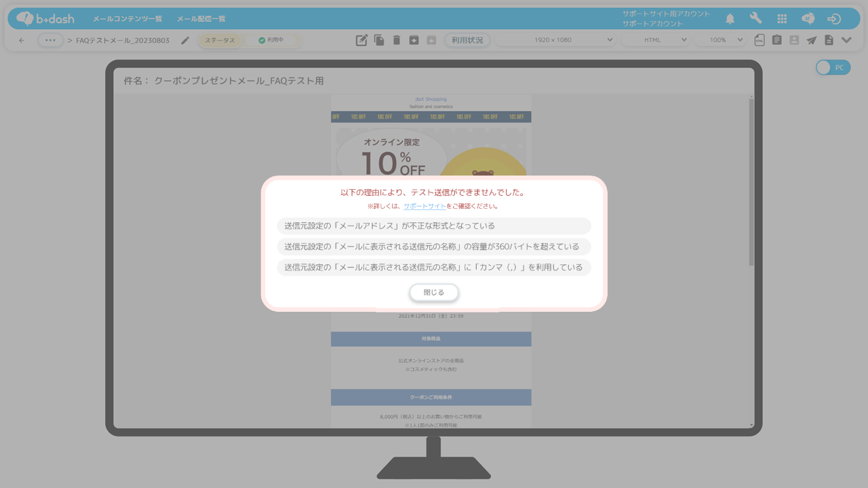The image size is (868, 488).
Task: Open メールコンテンツ一覧 menu
Action: 127,19
